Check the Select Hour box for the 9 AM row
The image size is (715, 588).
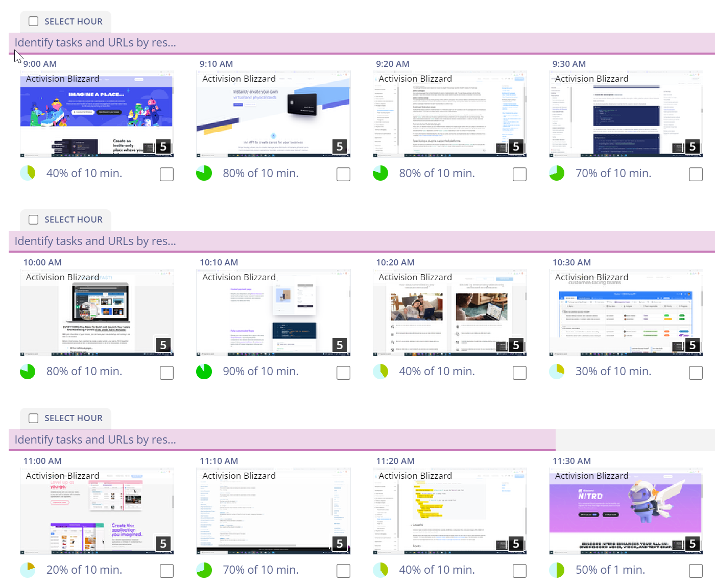(x=34, y=21)
